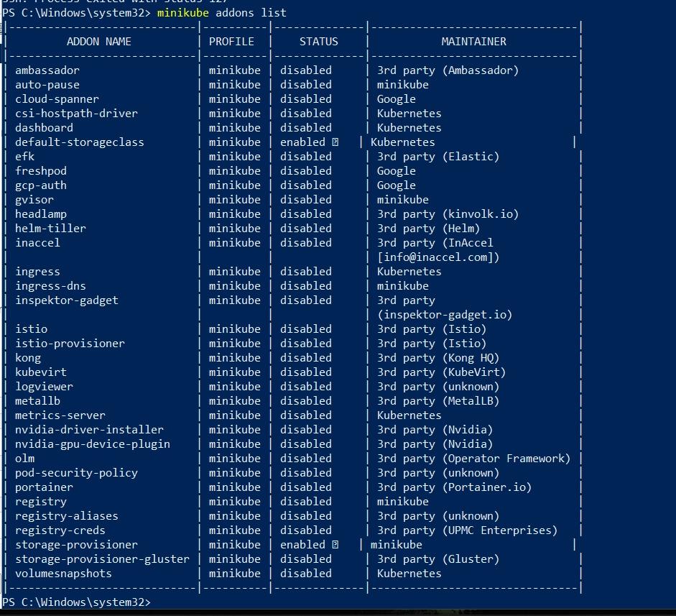Click the registry-creds addon name
Viewport: 676px width, 616px height.
[x=60, y=530]
